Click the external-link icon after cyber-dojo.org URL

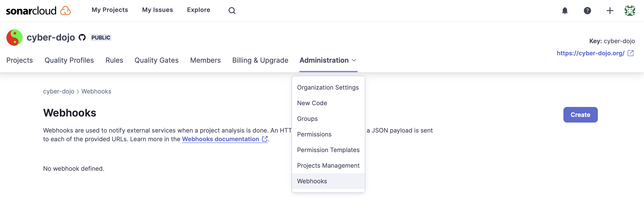(631, 53)
